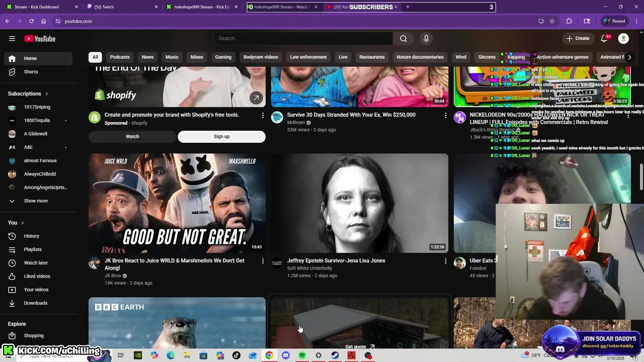Select the Music filter chip

[x=172, y=57]
